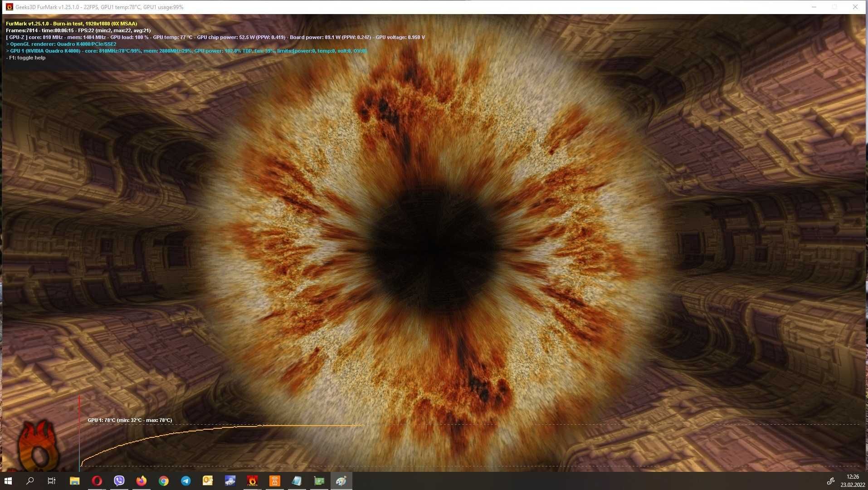This screenshot has height=490, width=868.
Task: Open the tilted blue notepad icon on taskbar
Action: pos(297,481)
